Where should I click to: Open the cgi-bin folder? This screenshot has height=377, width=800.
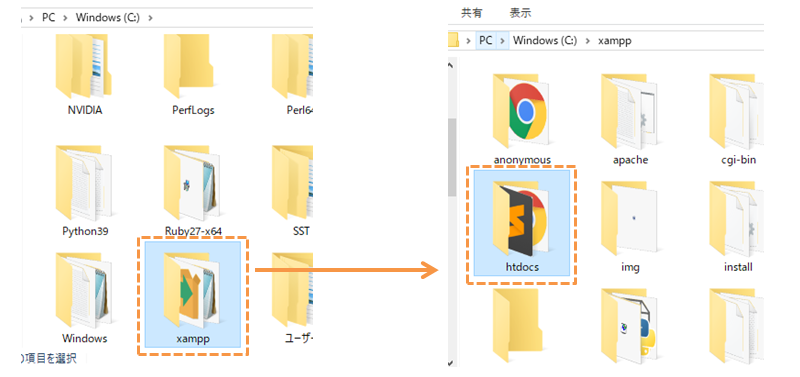(738, 120)
